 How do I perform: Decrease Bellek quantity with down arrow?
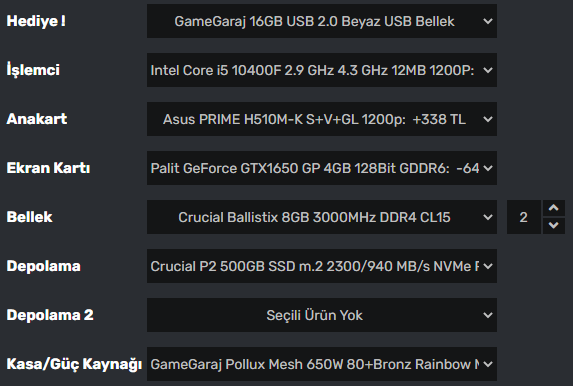(554, 225)
